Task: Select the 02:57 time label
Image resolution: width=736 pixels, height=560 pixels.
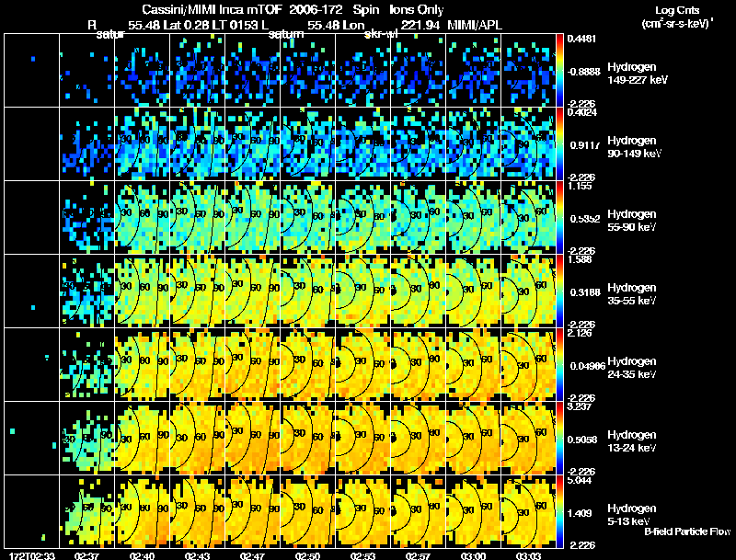Action: (419, 555)
